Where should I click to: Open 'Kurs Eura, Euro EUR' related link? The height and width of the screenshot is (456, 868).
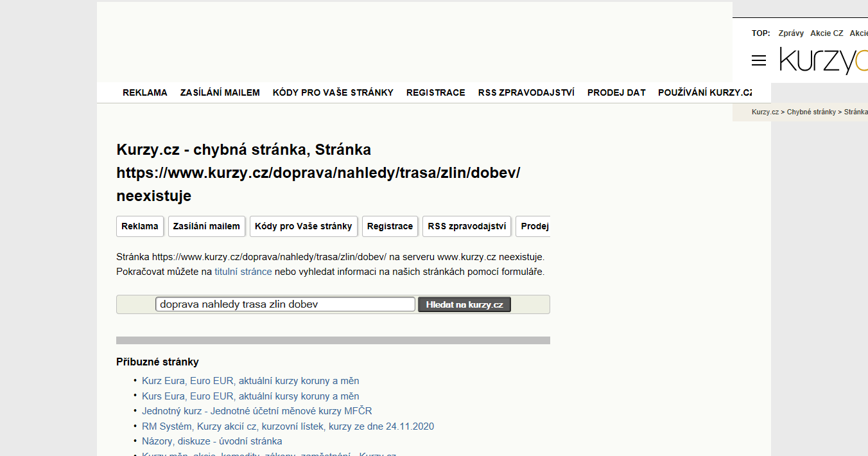[250, 396]
